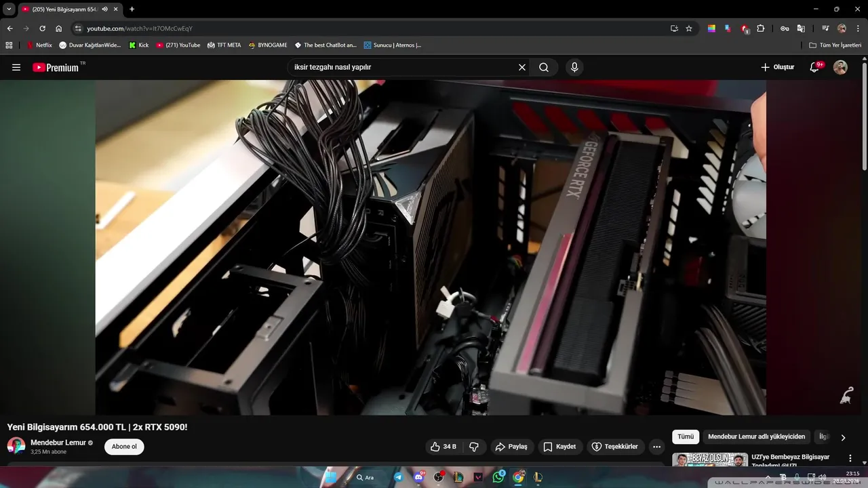Open the Oluştur create button
868x488 pixels.
[x=777, y=67]
